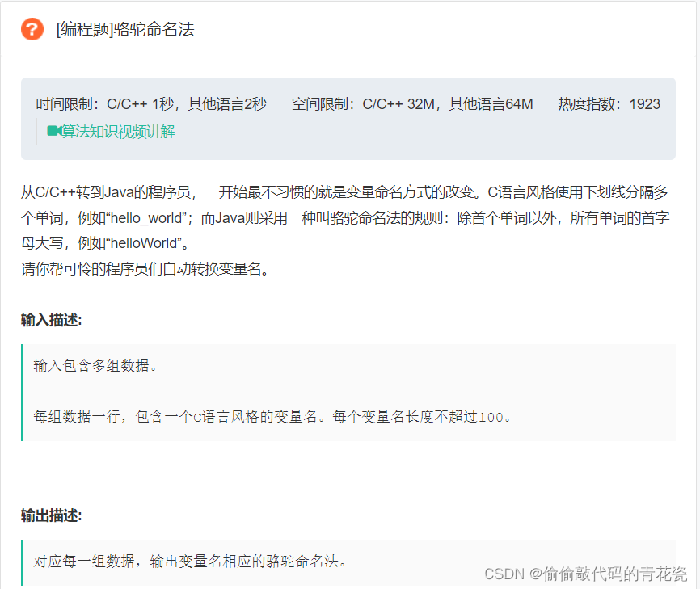Click the 输入描述: heading
This screenshot has height=589, width=700.
(x=52, y=319)
